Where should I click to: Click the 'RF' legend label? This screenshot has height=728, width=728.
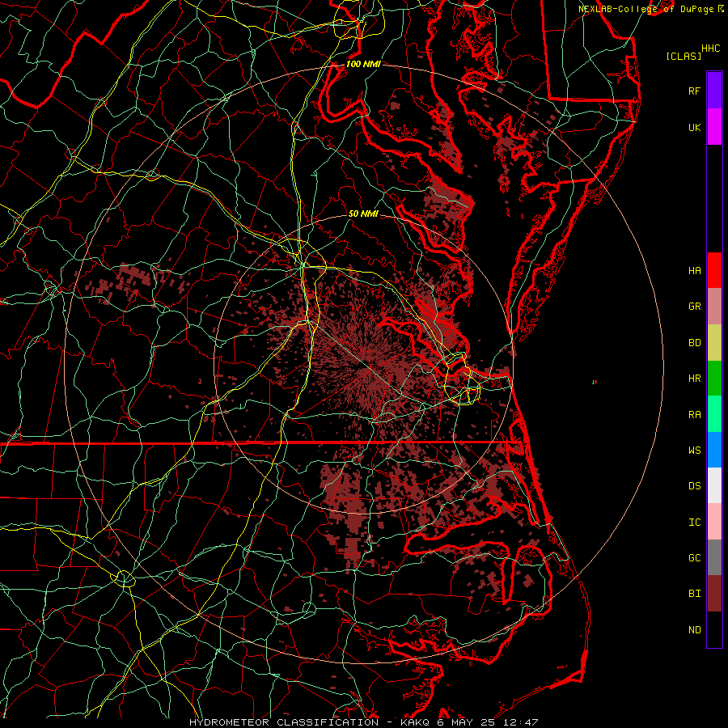(x=694, y=91)
